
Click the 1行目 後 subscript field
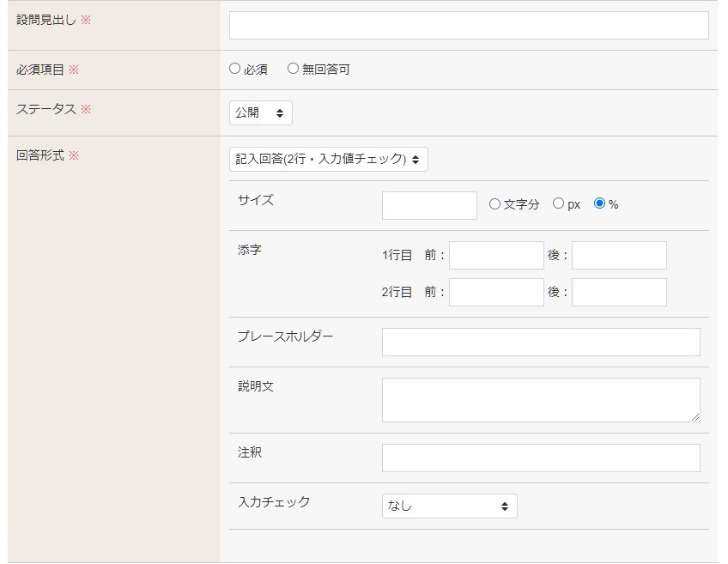[619, 256]
